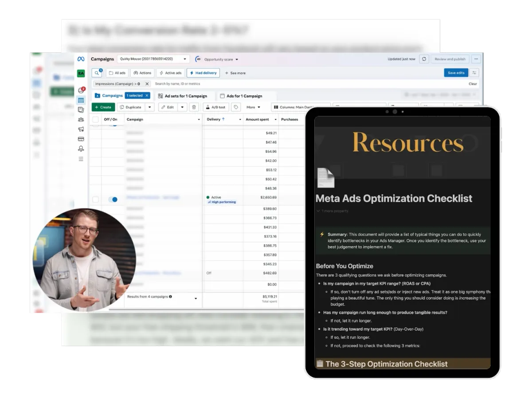The height and width of the screenshot is (399, 532).
Task: Click the Purchases column header
Action: [x=289, y=119]
